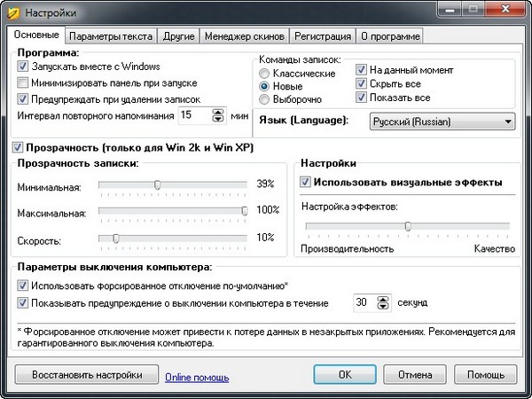This screenshot has height=399, width=532.
Task: Click the Отмена button
Action: pyautogui.click(x=414, y=375)
